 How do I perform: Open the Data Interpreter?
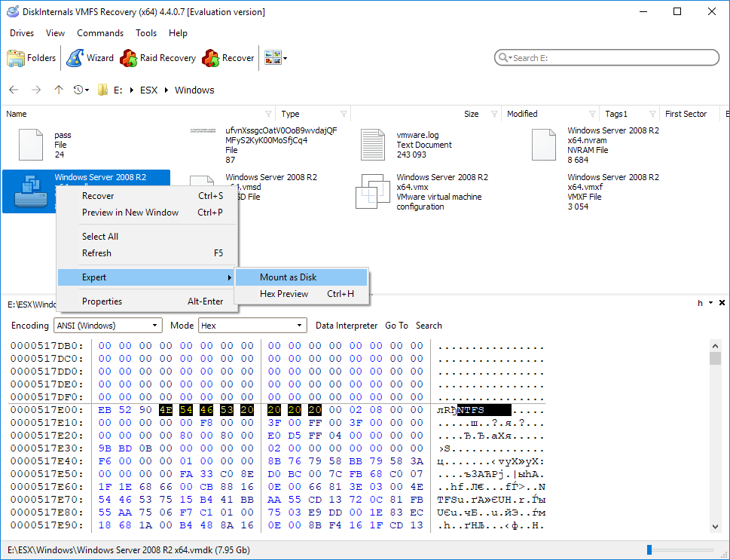pos(347,325)
